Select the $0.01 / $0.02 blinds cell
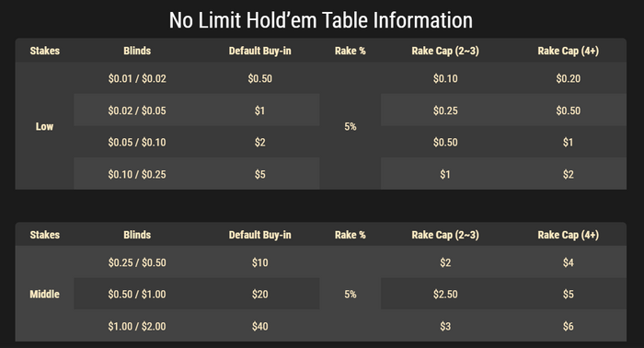644x348 pixels. [137, 78]
